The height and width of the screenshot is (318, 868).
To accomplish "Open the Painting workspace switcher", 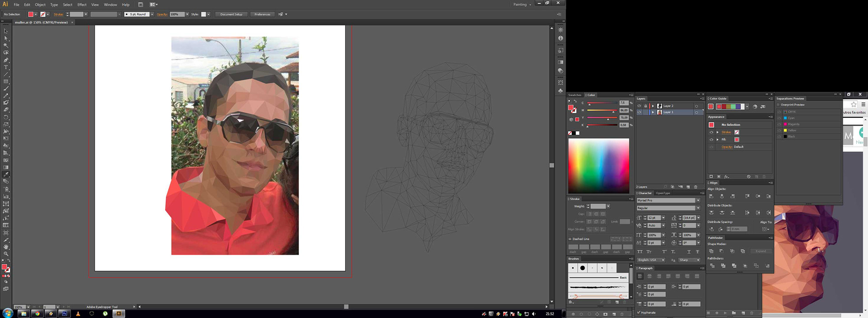I will coord(522,5).
